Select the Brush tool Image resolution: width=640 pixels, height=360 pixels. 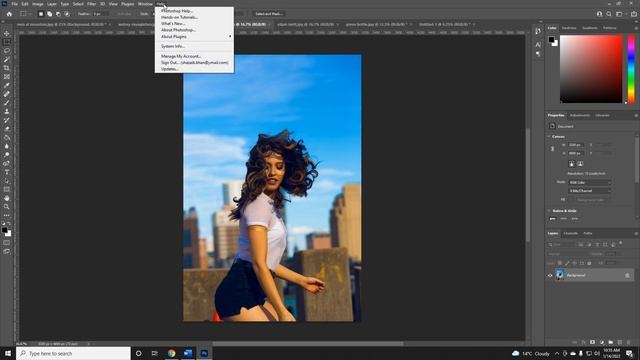[7, 103]
